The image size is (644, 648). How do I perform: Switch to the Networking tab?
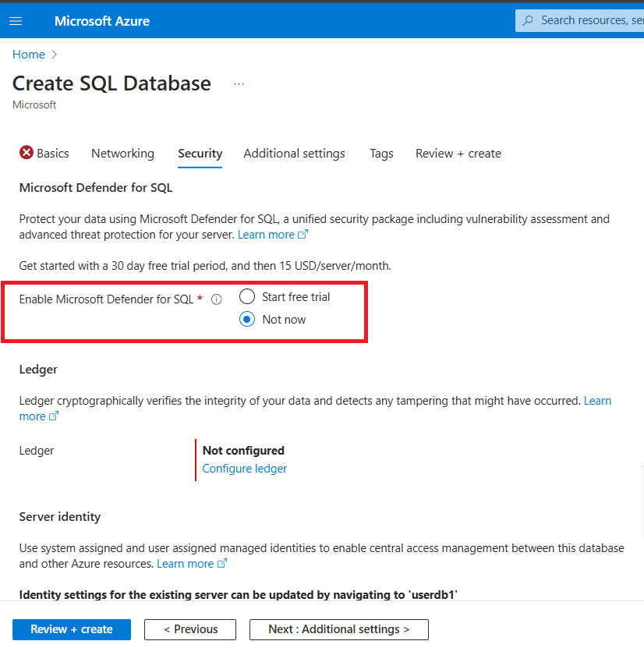tap(122, 154)
